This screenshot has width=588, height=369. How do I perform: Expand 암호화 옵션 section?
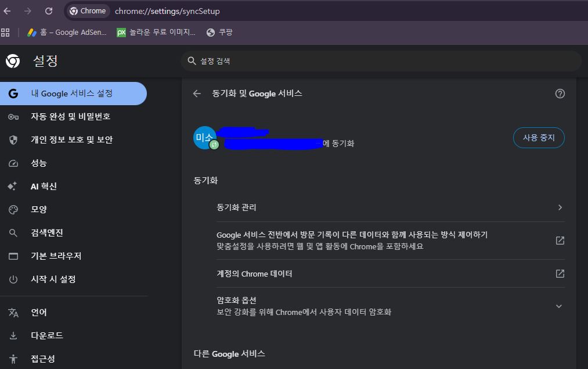pyautogui.click(x=391, y=306)
